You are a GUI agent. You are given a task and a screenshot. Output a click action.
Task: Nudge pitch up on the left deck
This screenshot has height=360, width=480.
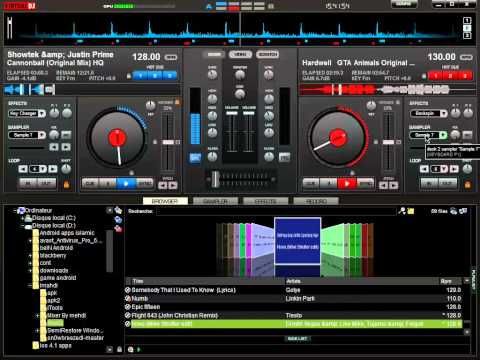click(x=173, y=185)
